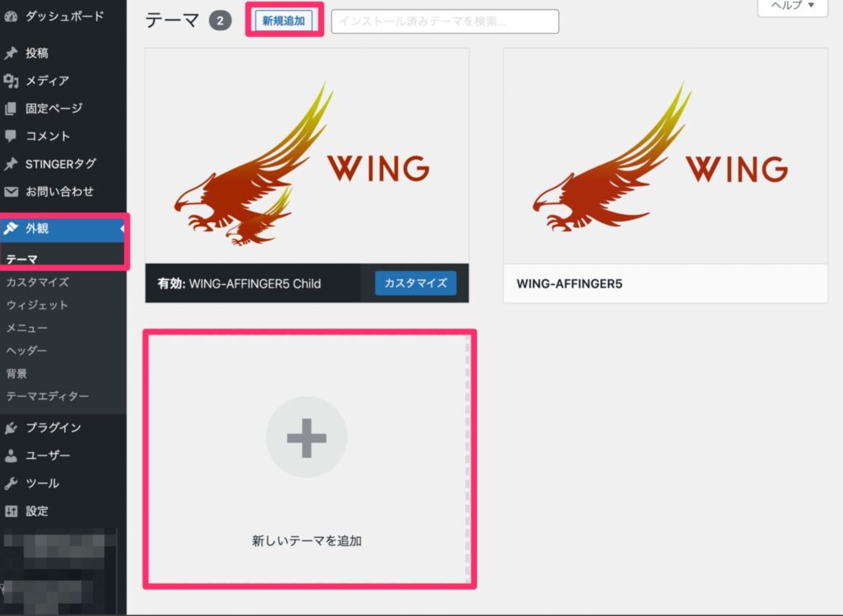The height and width of the screenshot is (616, 843).
Task: Select the WING-AFFINGER5 parent theme screenshot
Action: [665, 156]
